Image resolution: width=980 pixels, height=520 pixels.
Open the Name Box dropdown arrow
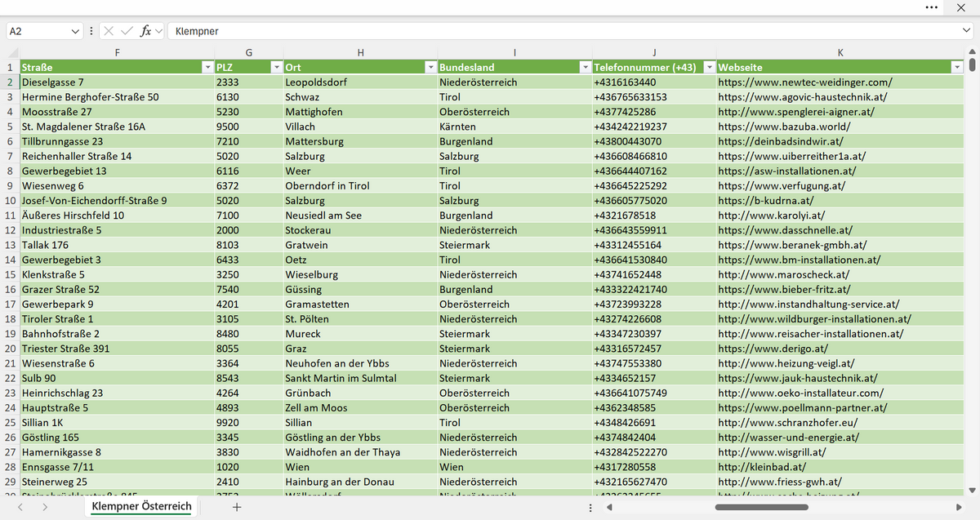coord(76,31)
